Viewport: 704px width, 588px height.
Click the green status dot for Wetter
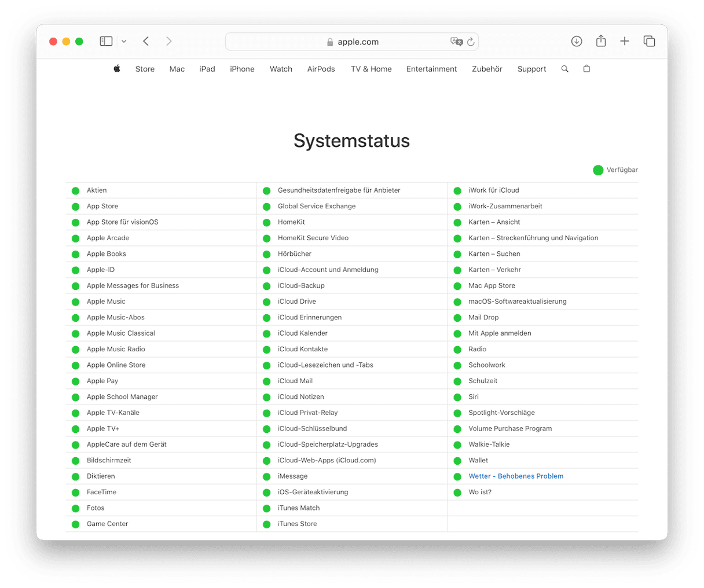[457, 477]
